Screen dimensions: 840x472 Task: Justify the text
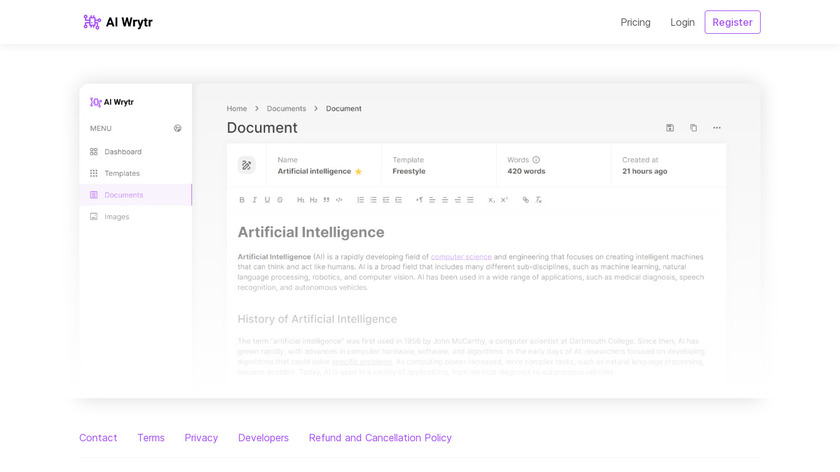pyautogui.click(x=470, y=200)
